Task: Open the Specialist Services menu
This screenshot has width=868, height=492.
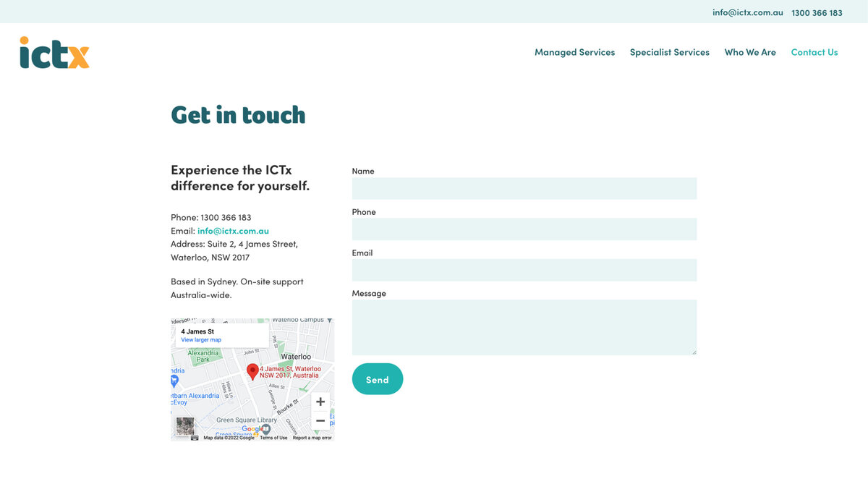Action: tap(669, 52)
